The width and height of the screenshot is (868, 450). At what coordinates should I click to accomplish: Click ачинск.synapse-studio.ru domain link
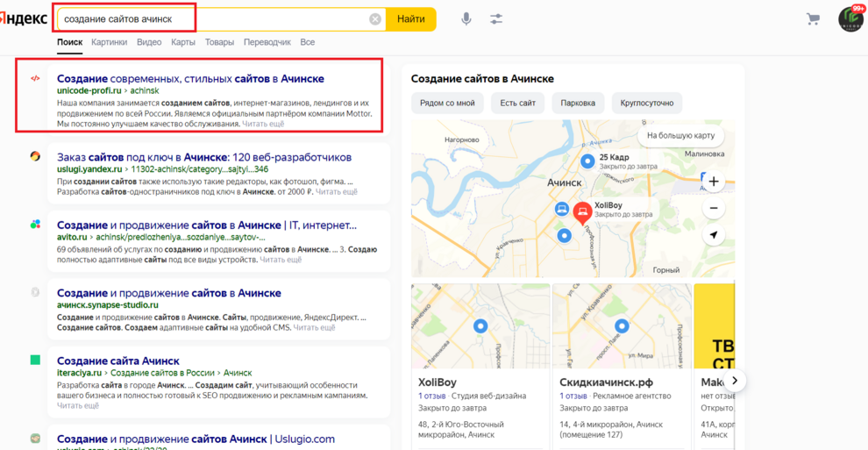[x=107, y=305]
